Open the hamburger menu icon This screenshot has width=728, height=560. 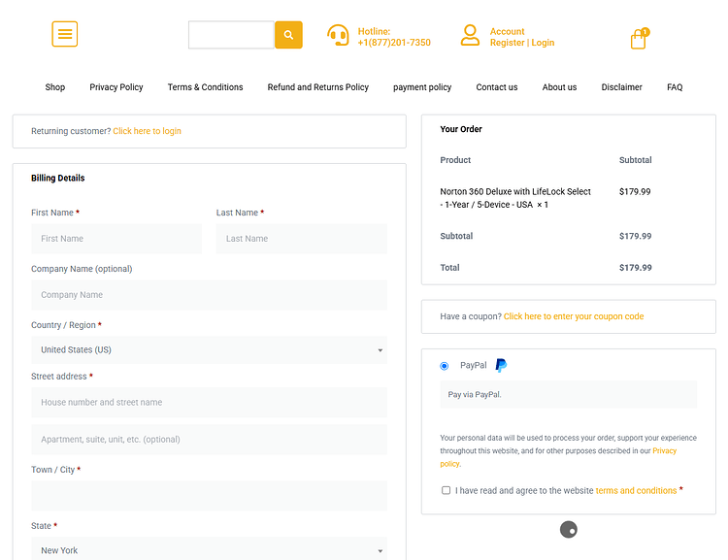(x=64, y=34)
